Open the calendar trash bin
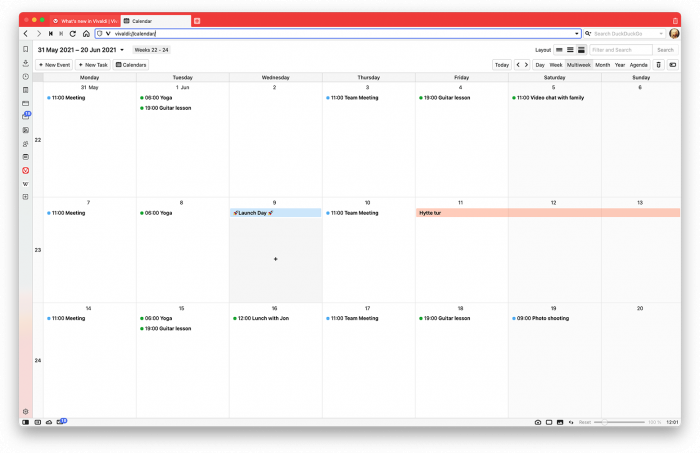This screenshot has height=453, width=700. point(658,65)
